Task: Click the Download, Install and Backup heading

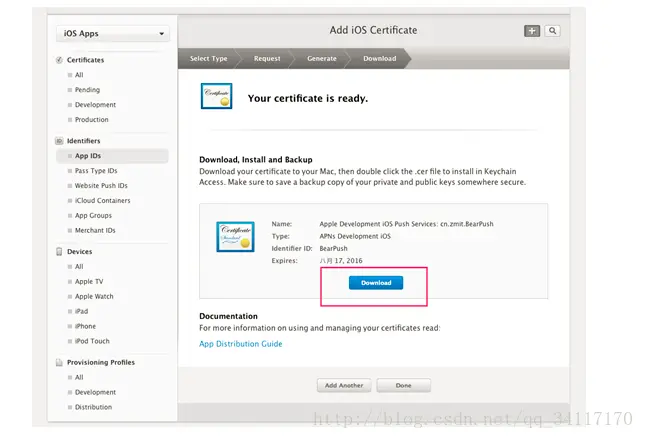Action: (x=256, y=160)
